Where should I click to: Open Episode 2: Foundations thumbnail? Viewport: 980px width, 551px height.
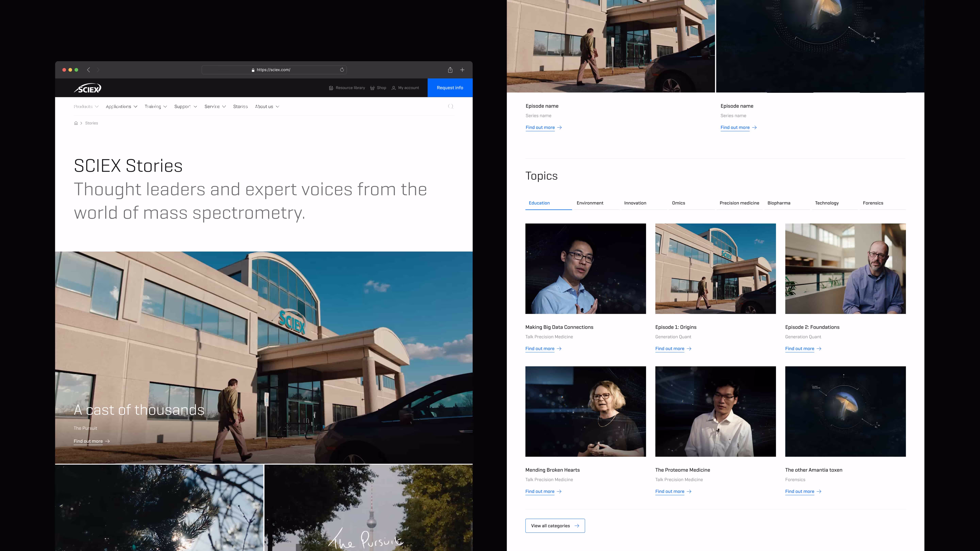pos(845,269)
